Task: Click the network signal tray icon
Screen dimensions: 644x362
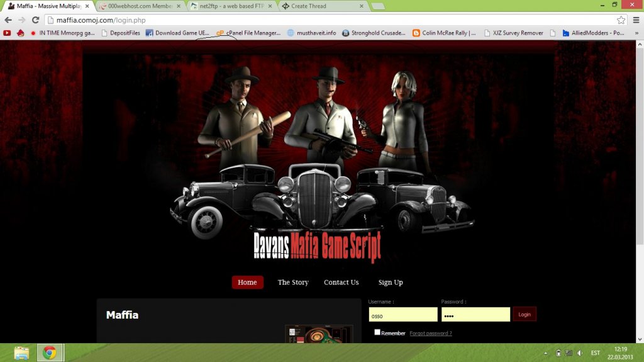Action: tap(569, 353)
